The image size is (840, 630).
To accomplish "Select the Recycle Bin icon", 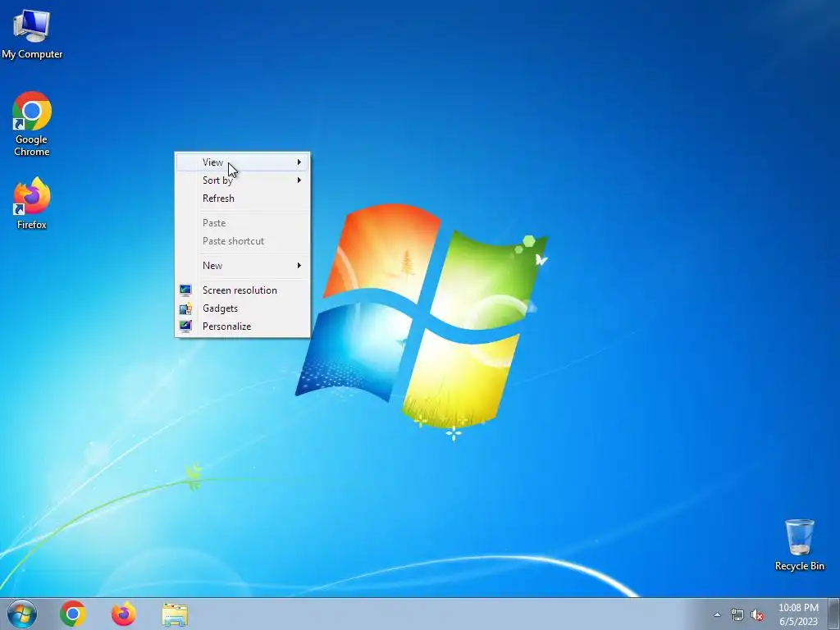I will click(x=799, y=545).
